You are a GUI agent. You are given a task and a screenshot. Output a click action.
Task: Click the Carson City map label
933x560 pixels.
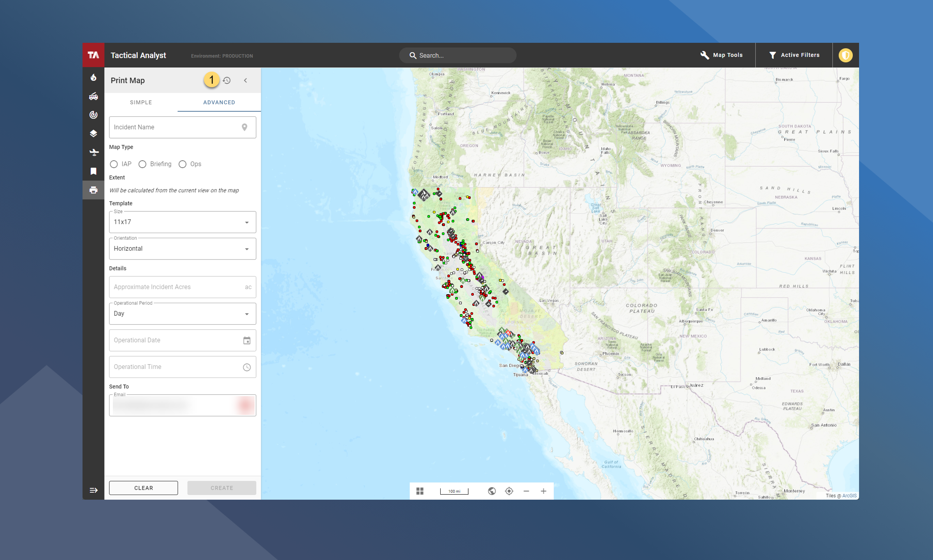click(x=494, y=242)
